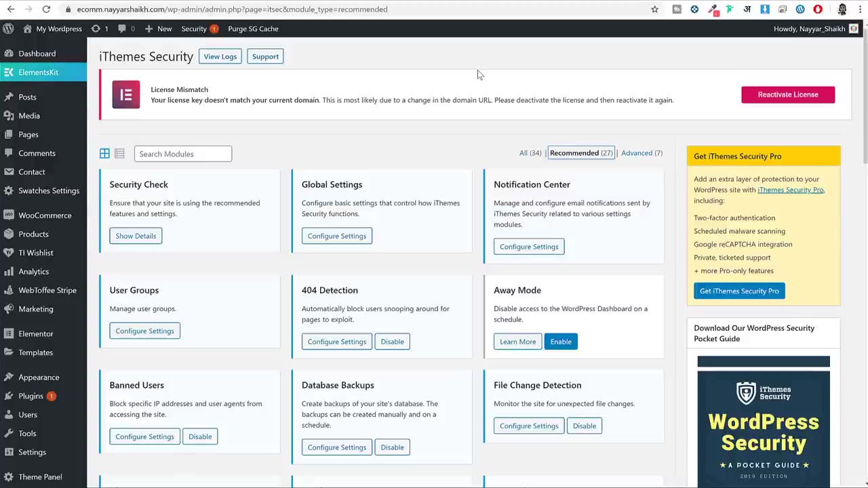Open Marketing in the sidebar
Image resolution: width=868 pixels, height=488 pixels.
(x=43, y=309)
